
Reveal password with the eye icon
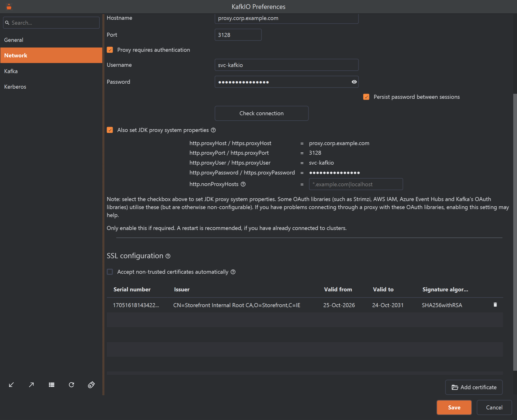[x=354, y=82]
